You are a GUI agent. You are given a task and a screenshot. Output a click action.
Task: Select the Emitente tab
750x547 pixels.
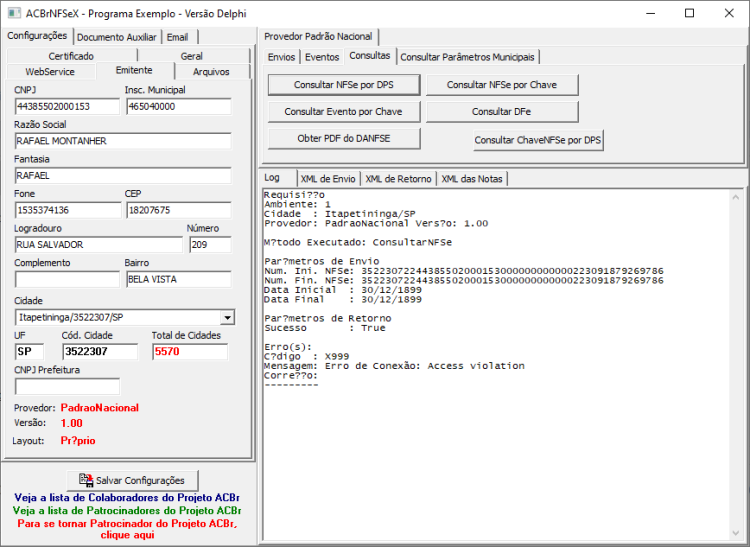[134, 70]
